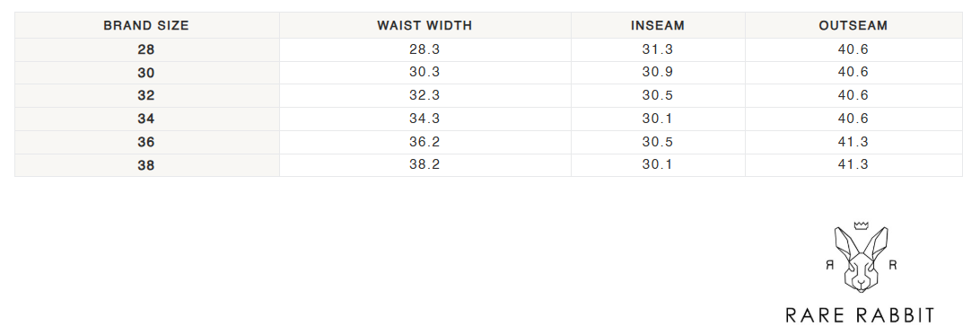Select waist width value 28.3
Image resolution: width=980 pixels, height=335 pixels.
[425, 49]
